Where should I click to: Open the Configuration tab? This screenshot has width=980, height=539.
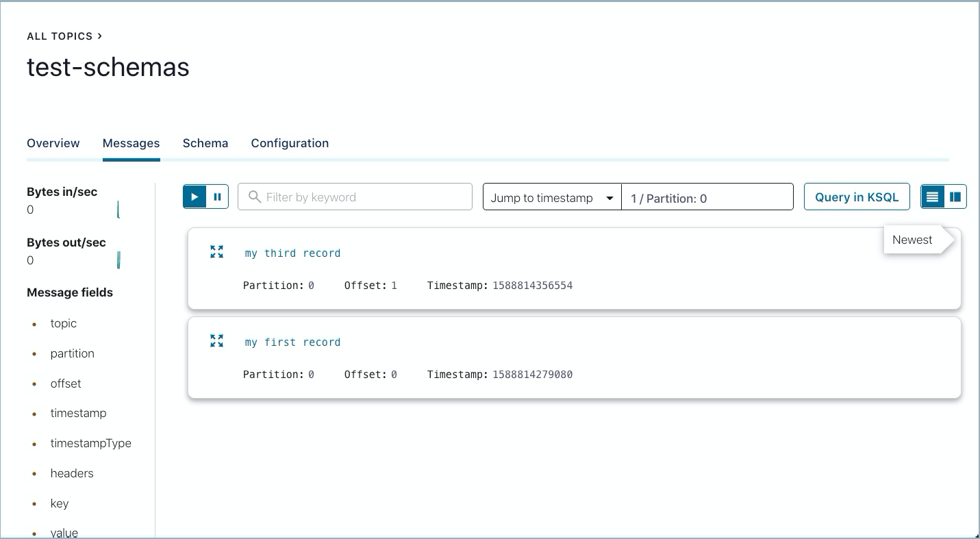click(x=290, y=143)
